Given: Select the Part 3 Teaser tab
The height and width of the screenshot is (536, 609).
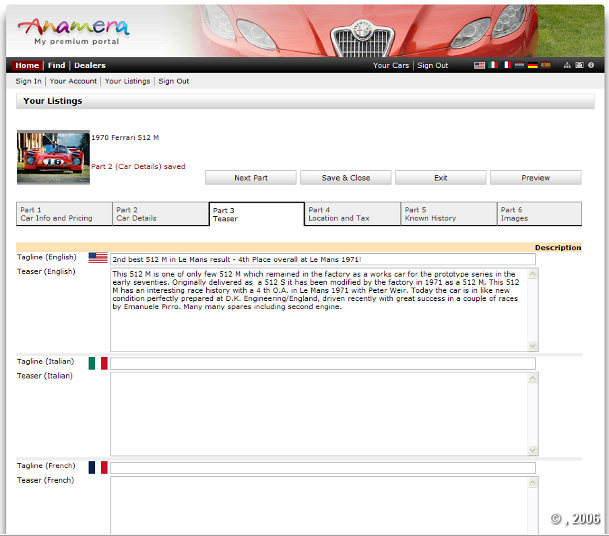Looking at the screenshot, I should click(257, 214).
